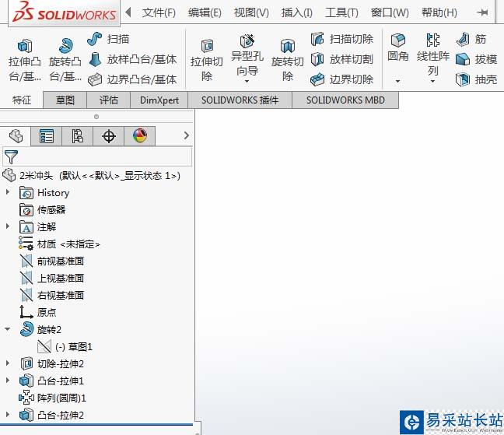
Task: Open the DisplayManager color ball tab
Action: 140,136
